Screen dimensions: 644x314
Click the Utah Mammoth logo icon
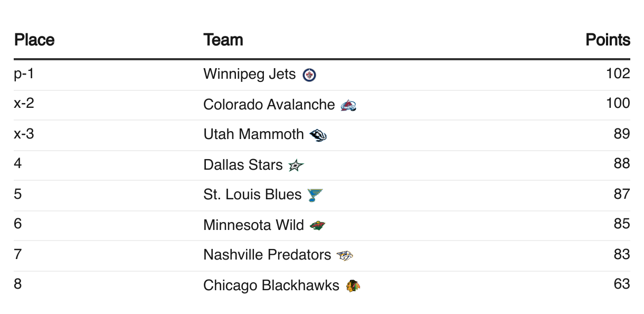pos(318,136)
